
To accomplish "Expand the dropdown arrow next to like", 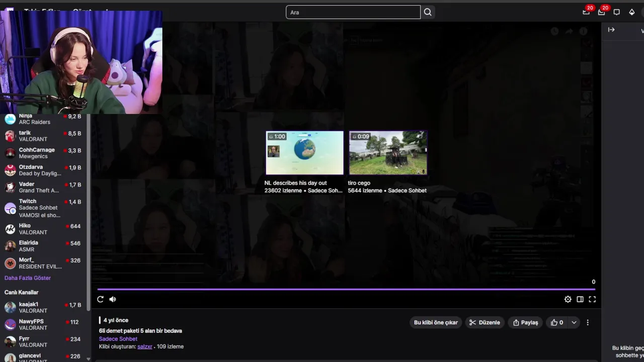I will [x=574, y=322].
